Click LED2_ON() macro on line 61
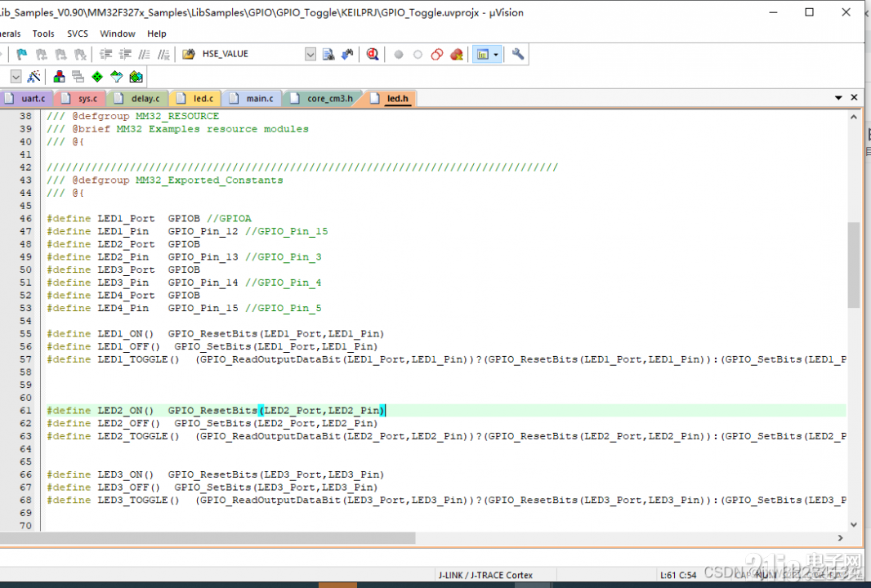 (126, 410)
